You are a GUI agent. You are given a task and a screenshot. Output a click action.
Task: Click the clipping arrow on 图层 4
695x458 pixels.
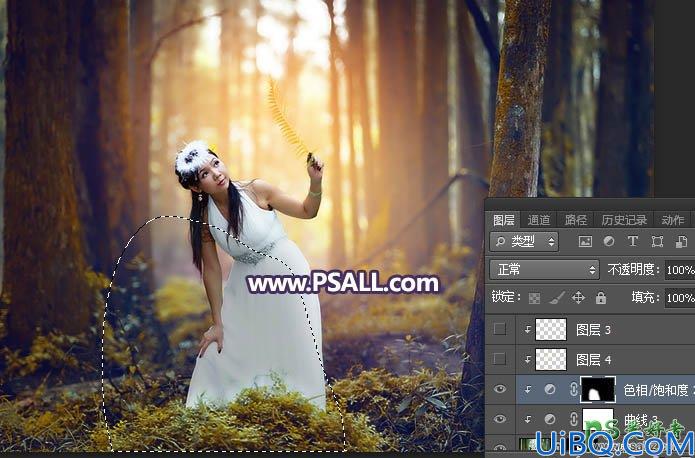pyautogui.click(x=527, y=360)
